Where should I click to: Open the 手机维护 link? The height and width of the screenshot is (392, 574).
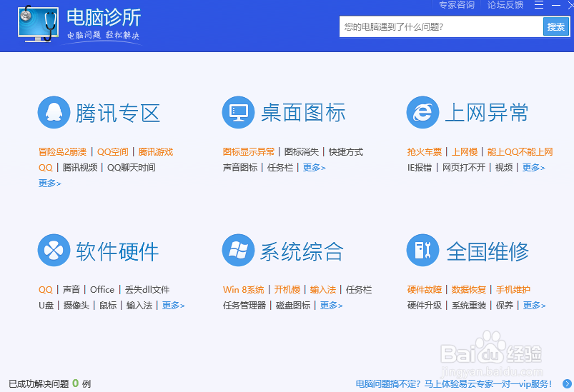point(513,290)
